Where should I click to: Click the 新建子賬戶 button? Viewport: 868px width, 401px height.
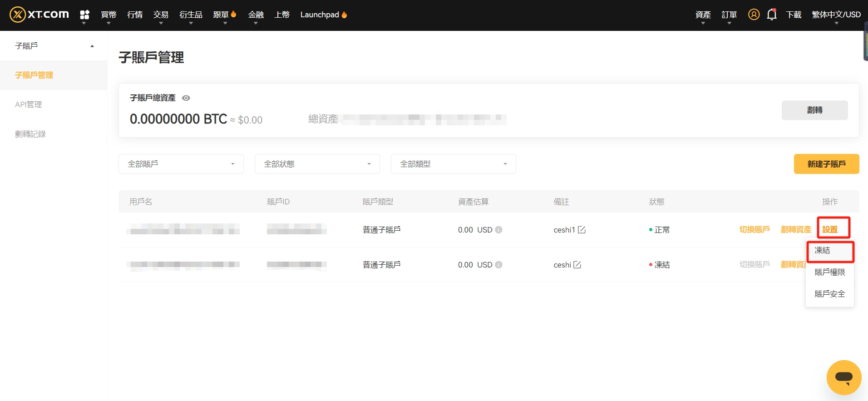pos(826,164)
